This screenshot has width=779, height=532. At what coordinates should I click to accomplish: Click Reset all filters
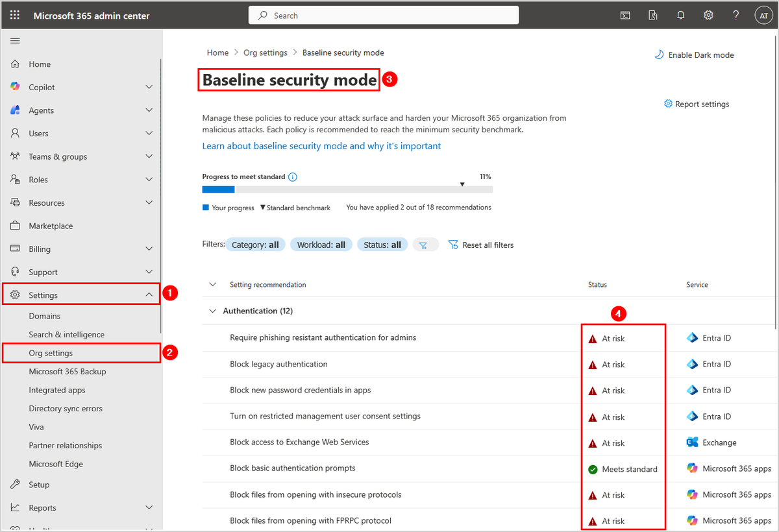click(481, 245)
